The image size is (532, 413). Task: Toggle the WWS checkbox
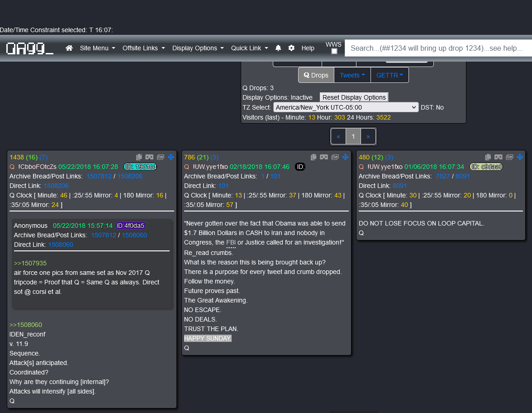point(334,51)
